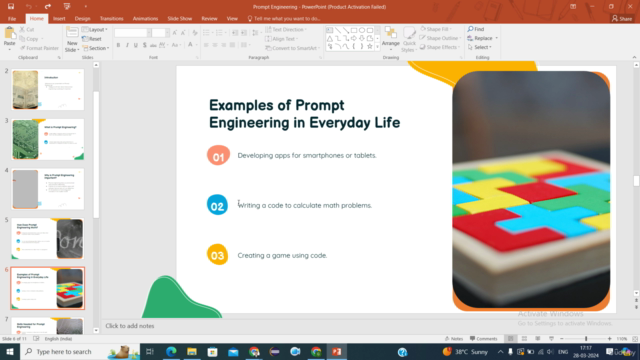This screenshot has height=360, width=640.
Task: Open the Slide Show tab
Action: [x=180, y=18]
